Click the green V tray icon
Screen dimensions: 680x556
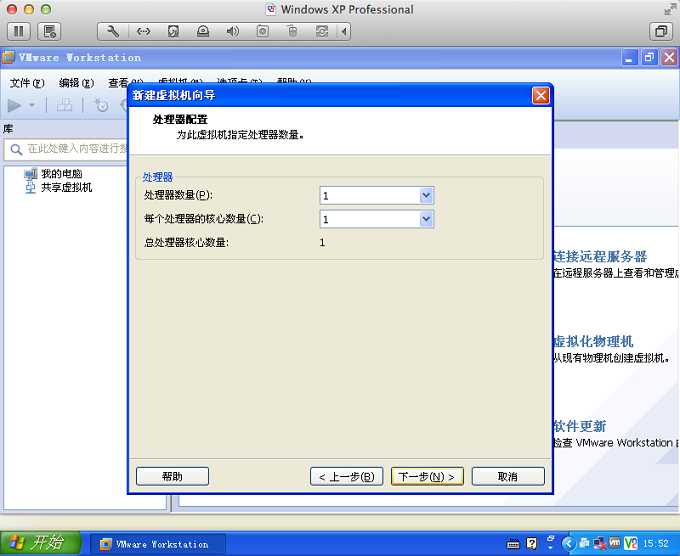point(631,543)
